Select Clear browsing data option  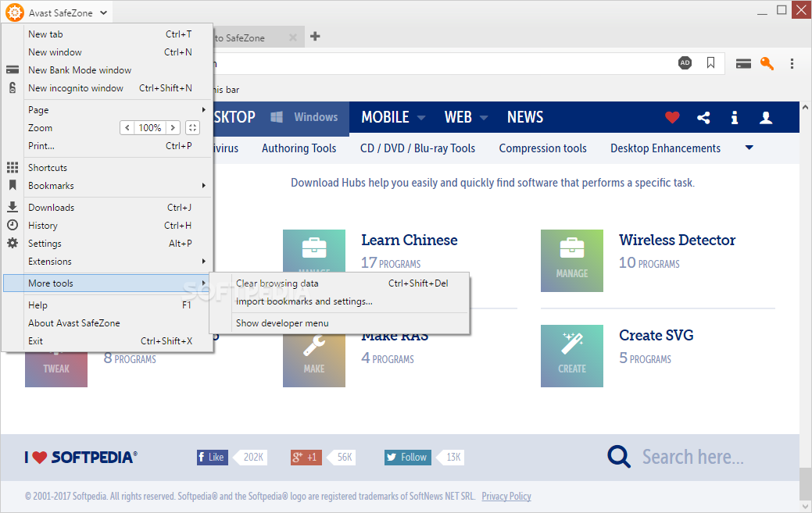click(x=339, y=283)
